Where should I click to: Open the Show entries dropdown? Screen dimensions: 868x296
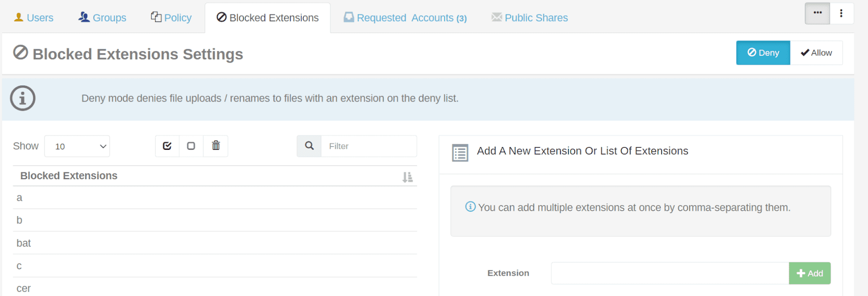(x=77, y=146)
